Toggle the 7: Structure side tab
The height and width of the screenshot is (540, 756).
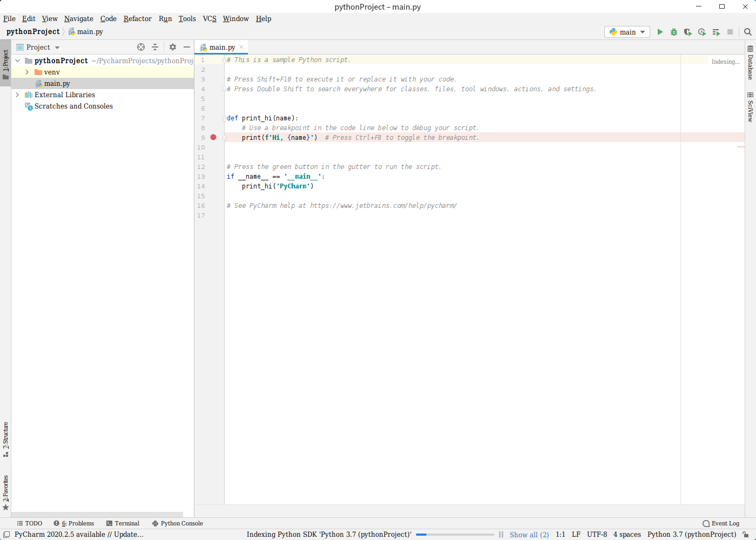click(x=5, y=439)
